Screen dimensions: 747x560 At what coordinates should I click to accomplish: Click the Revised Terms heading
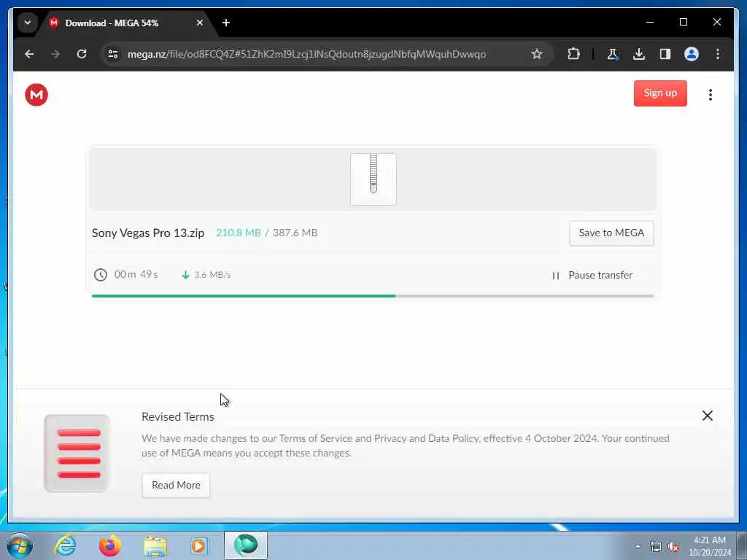point(178,416)
